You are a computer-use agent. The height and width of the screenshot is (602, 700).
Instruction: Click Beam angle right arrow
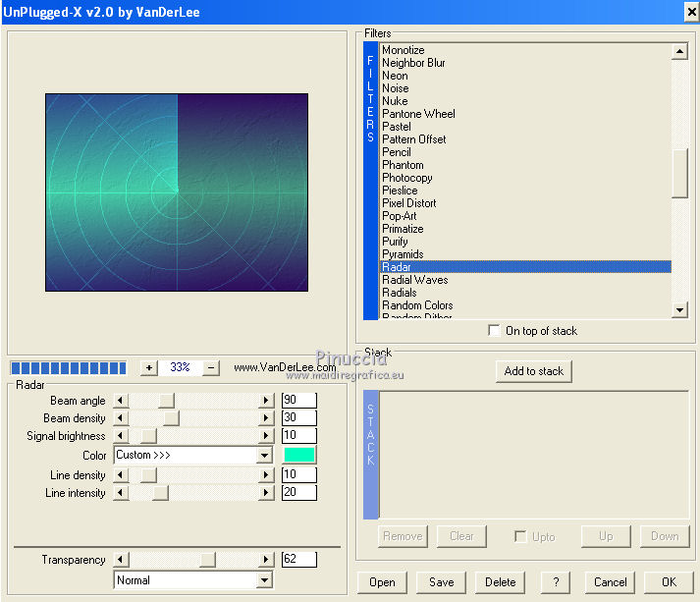(x=266, y=400)
